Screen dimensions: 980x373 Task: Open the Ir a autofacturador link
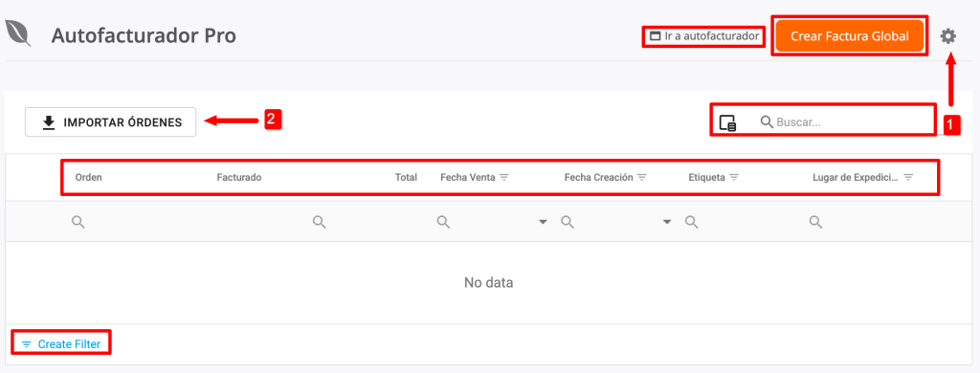coord(704,36)
